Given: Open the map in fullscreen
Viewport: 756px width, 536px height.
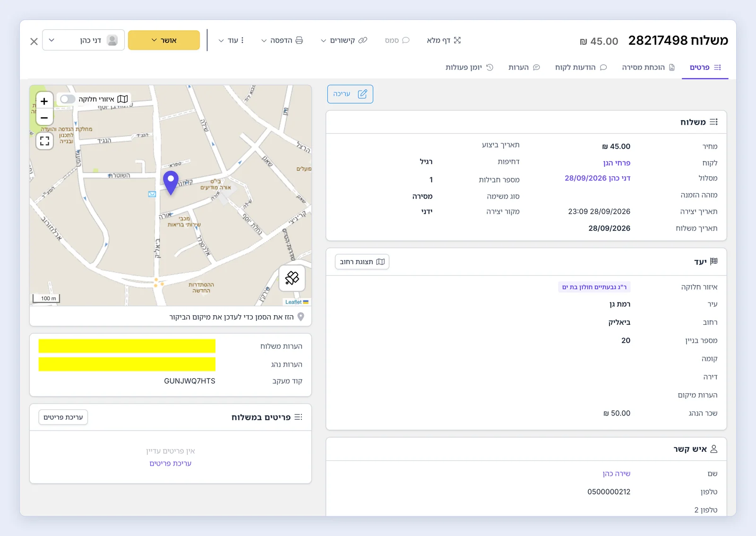Looking at the screenshot, I should [x=44, y=141].
